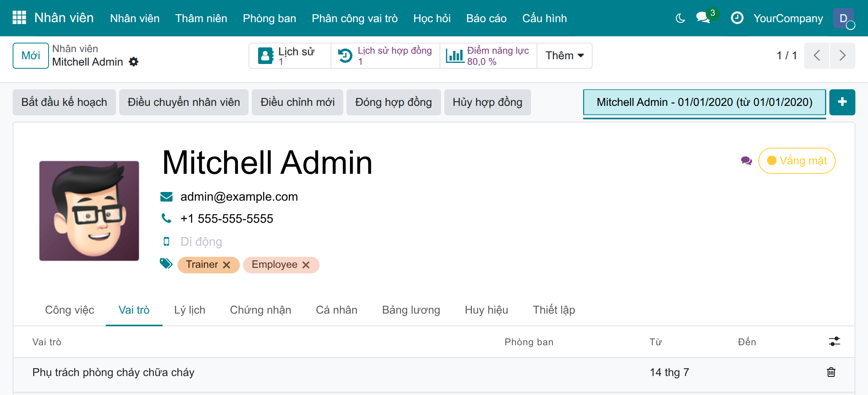Click the gear icon beside Mitchell Admin
Viewport: 868px width, 395px height.
[x=134, y=62]
